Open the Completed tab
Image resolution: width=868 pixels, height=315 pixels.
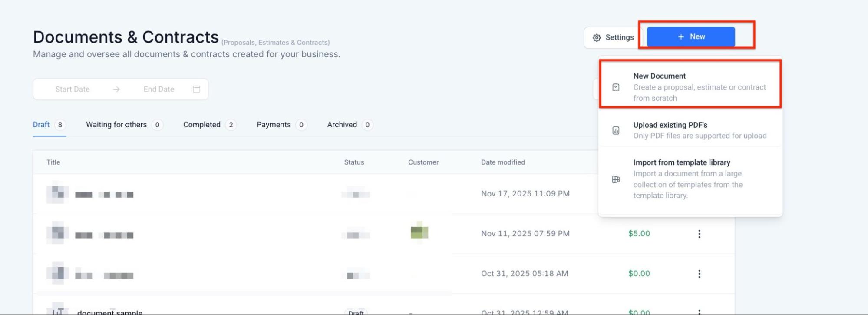(202, 125)
